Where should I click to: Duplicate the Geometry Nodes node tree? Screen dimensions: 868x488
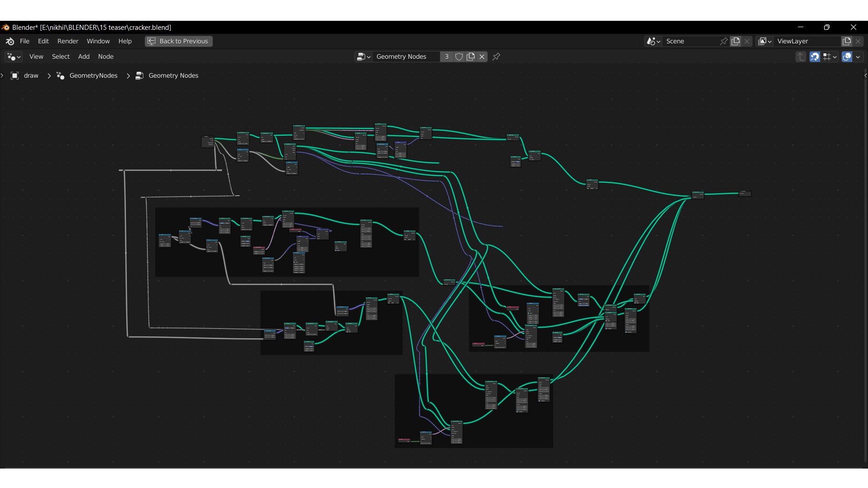pos(471,56)
